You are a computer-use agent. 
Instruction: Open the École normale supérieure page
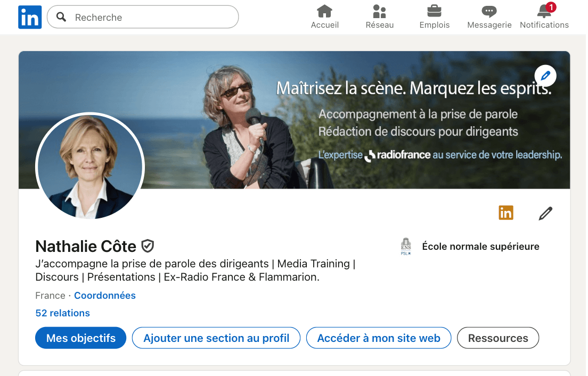(480, 246)
